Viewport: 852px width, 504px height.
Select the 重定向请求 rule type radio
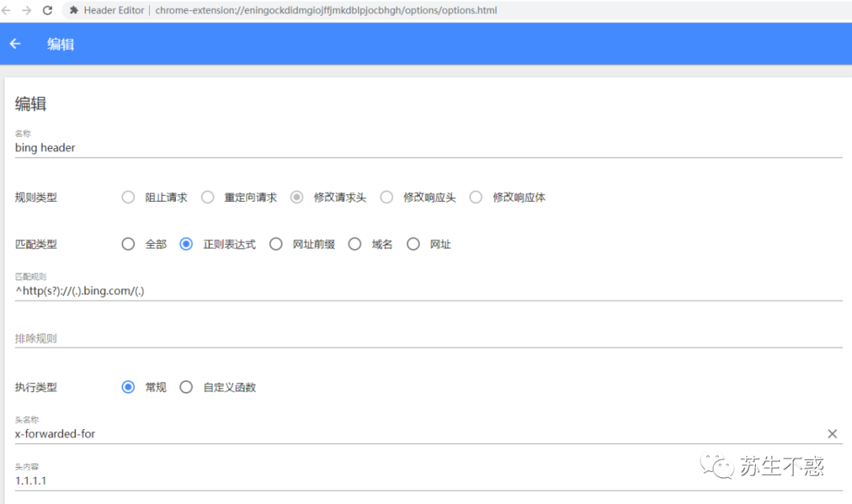coord(207,197)
